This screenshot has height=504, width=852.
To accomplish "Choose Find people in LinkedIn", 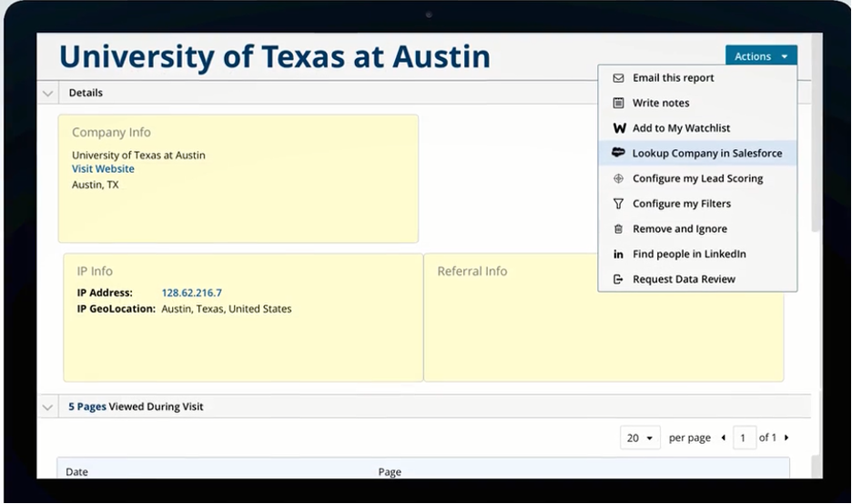I will pyautogui.click(x=697, y=254).
